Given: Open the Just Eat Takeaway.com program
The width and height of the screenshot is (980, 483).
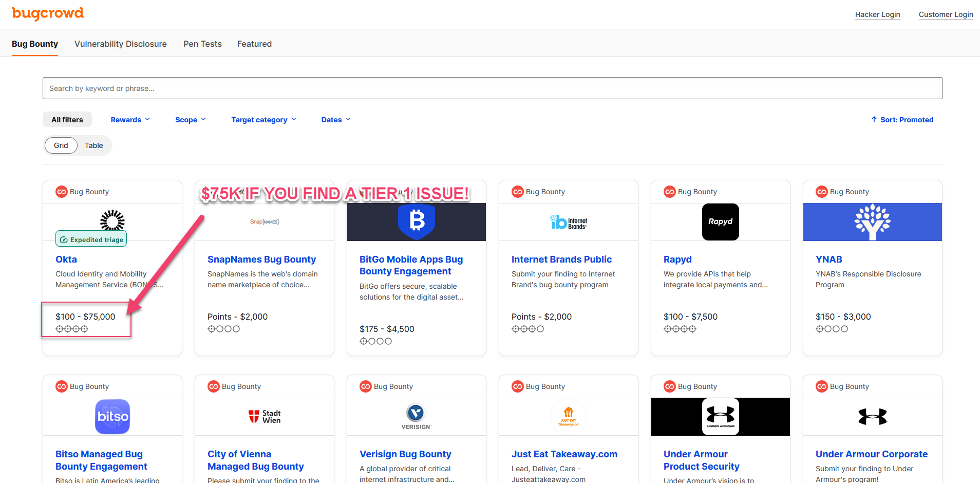Looking at the screenshot, I should [564, 454].
